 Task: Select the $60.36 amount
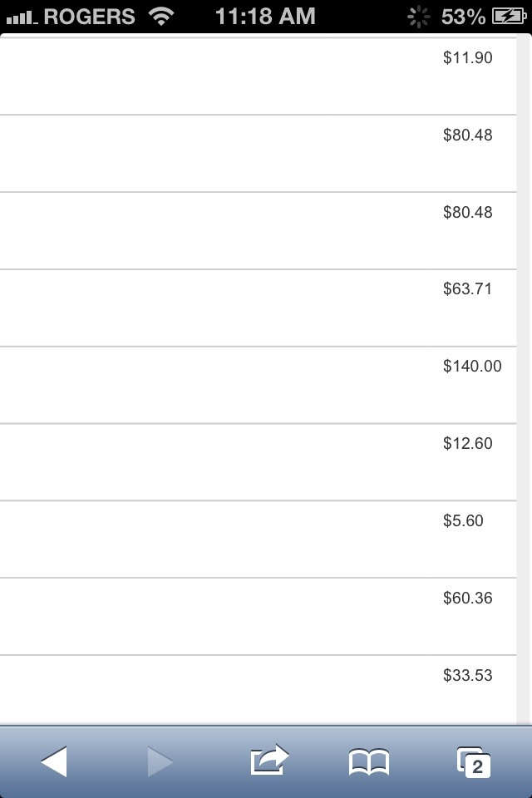467,598
